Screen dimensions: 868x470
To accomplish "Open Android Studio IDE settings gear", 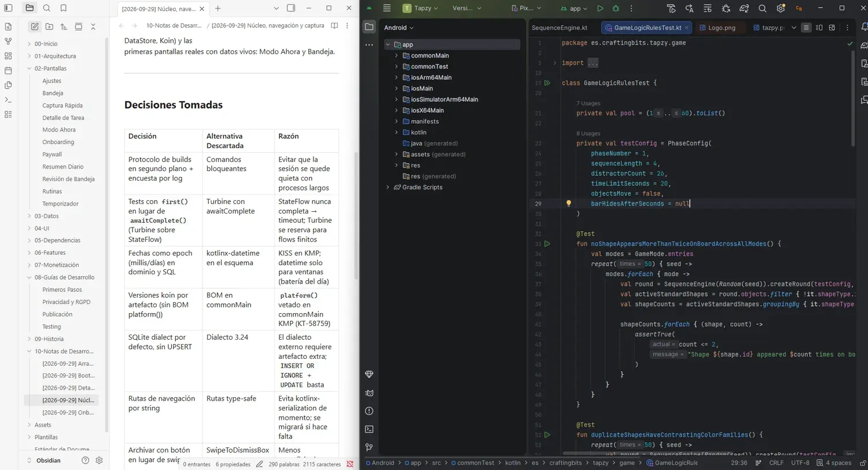I will [x=781, y=9].
